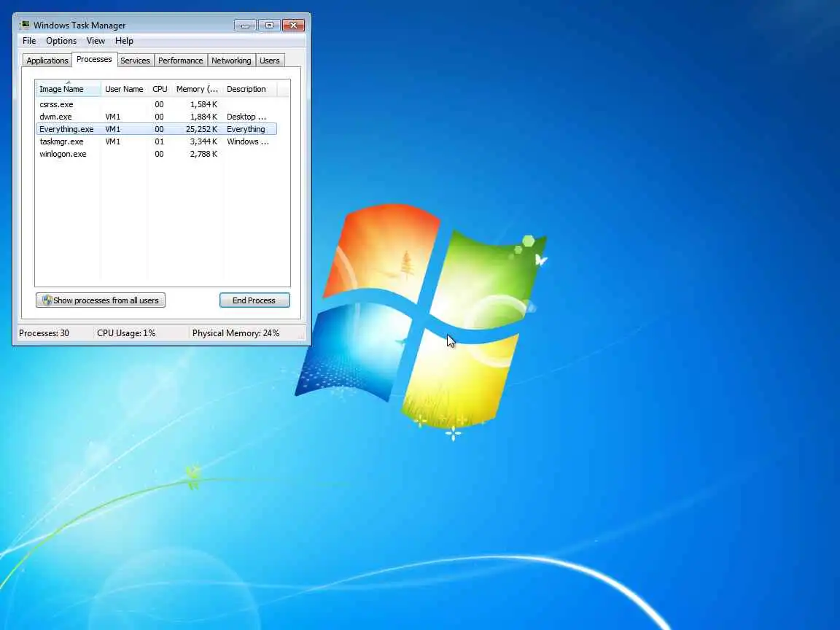
Task: Click the Task Manager title bar icon
Action: 25,25
